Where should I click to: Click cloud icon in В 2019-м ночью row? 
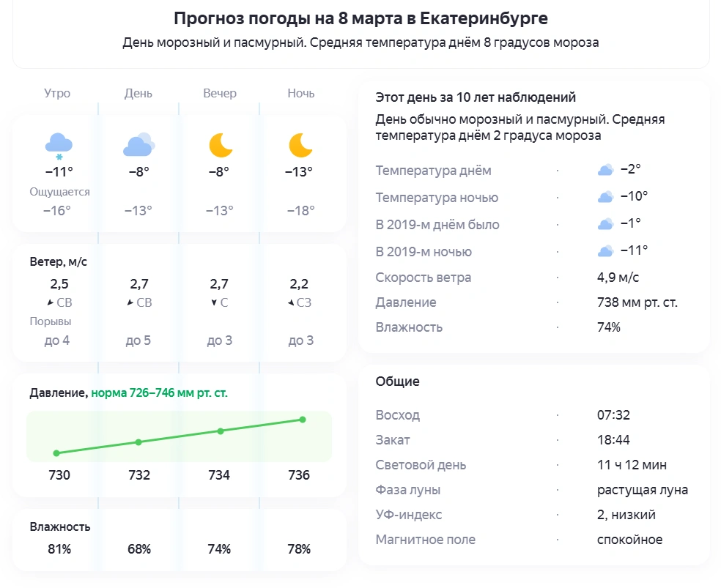[x=605, y=251]
